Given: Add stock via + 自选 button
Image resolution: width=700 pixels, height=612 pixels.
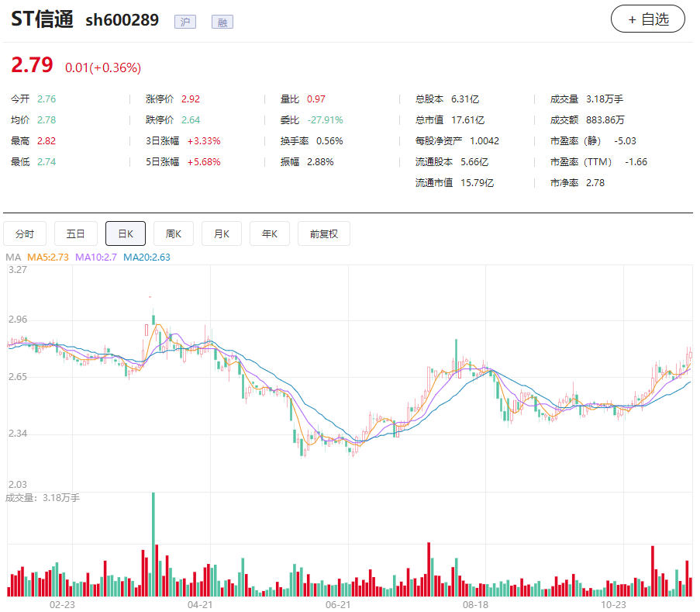Looking at the screenshot, I should 647,19.
